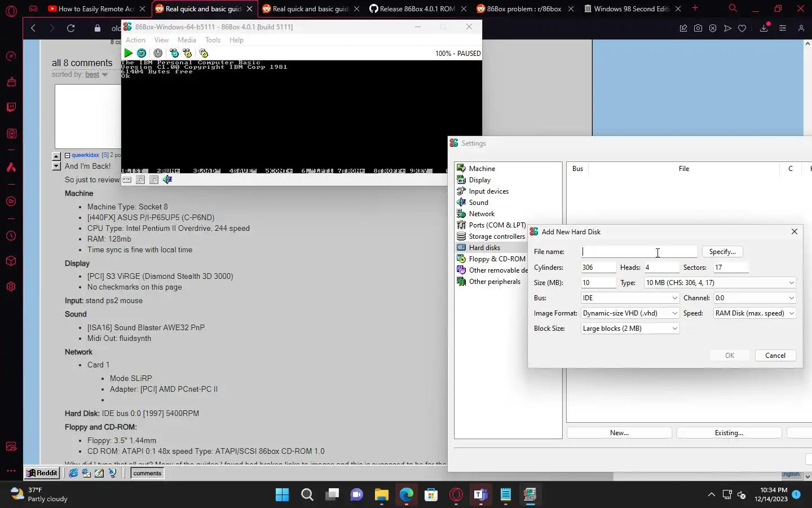The image size is (812, 508).
Task: Click the Hard reset icon in 86Box toolbar
Action: pos(142,53)
